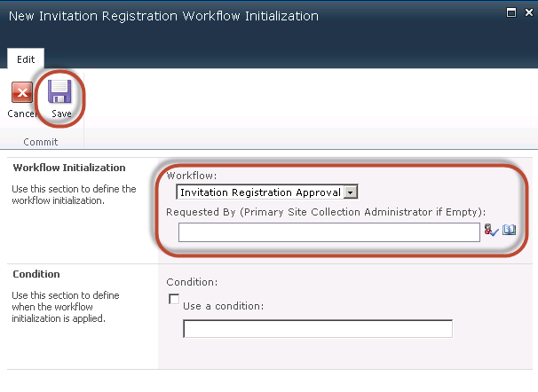Close the workflow initialization dialog
The width and height of the screenshot is (538, 392).
(x=529, y=12)
